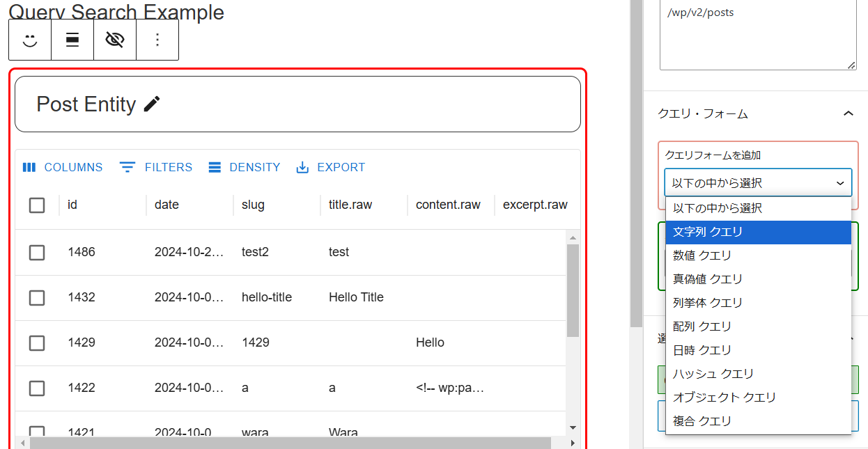Click the horizontal bars toolbar icon
This screenshot has width=868, height=449.
pyautogui.click(x=72, y=40)
